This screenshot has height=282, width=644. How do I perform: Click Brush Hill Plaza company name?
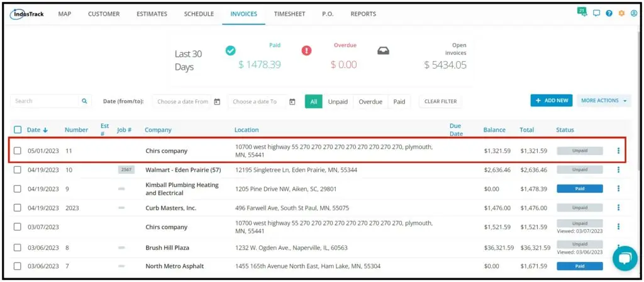(x=167, y=248)
